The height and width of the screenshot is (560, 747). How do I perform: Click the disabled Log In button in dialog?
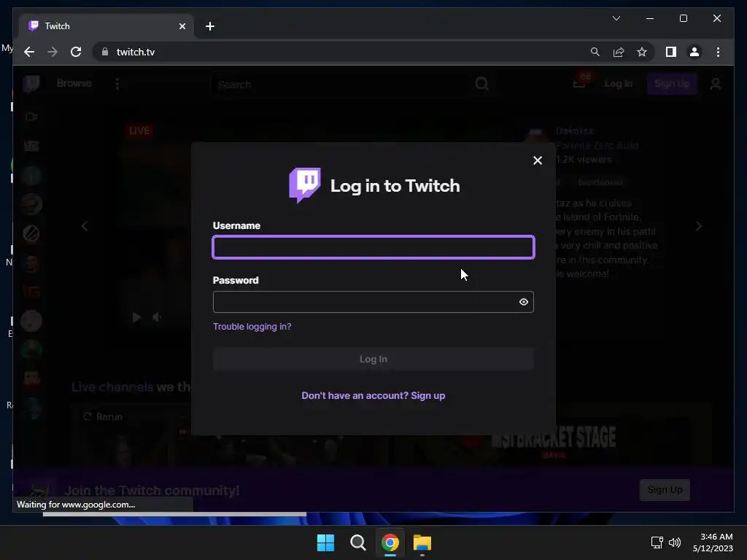373,359
